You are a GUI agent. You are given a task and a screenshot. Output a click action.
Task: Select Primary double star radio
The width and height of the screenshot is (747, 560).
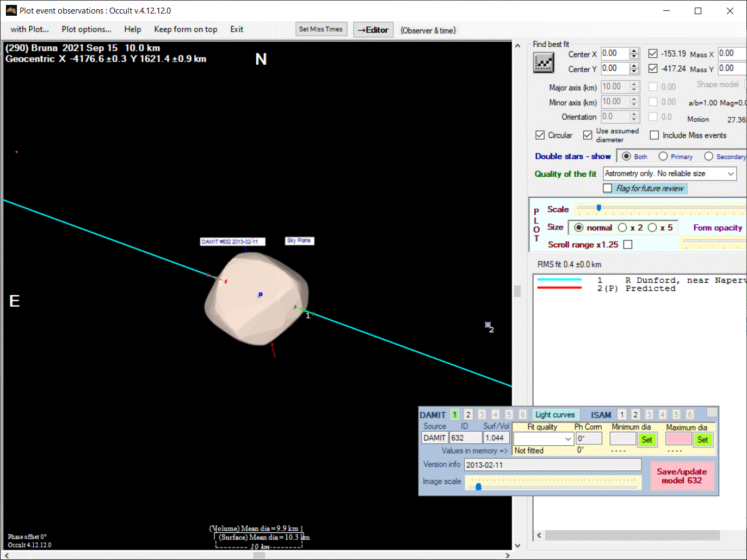pyautogui.click(x=663, y=156)
